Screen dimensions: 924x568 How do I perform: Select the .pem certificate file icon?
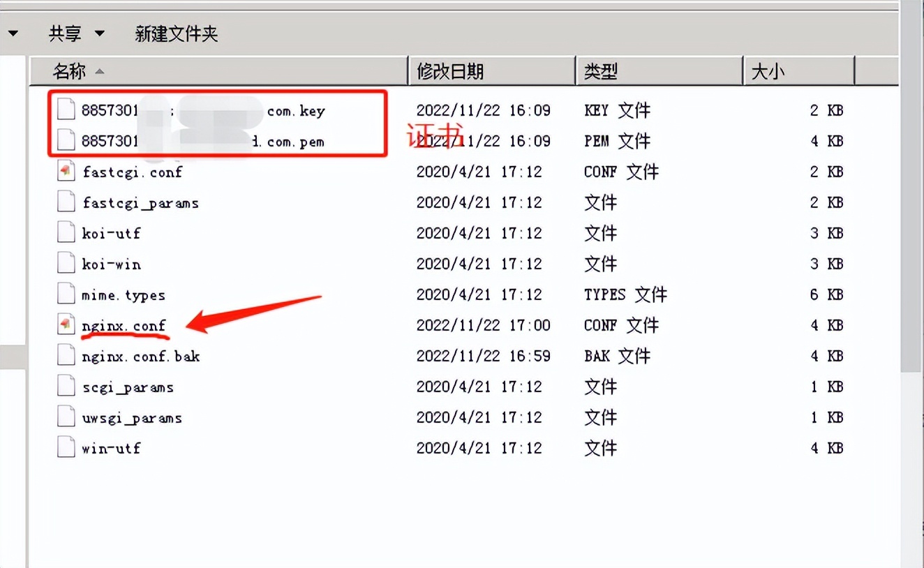[66, 140]
